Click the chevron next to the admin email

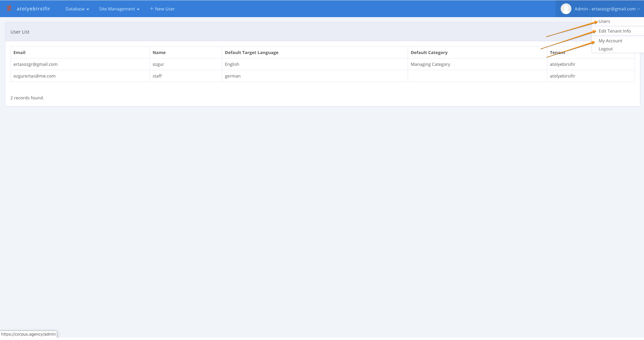[639, 9]
